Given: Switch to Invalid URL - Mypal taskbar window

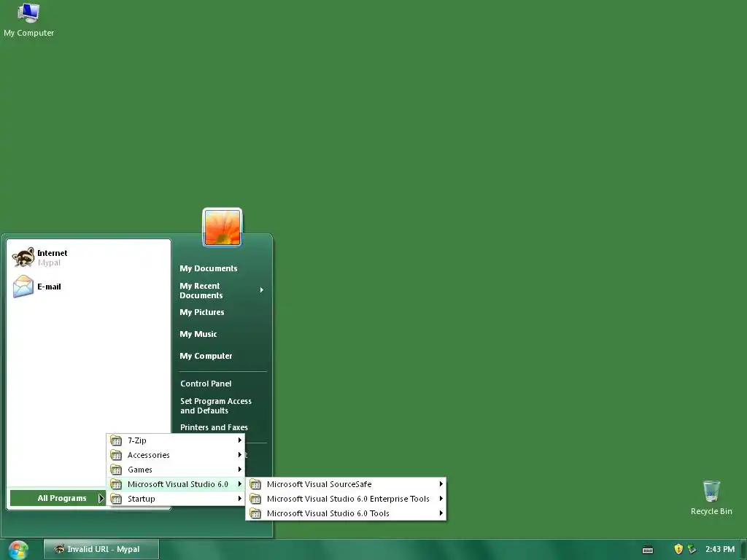Looking at the screenshot, I should point(101,550).
